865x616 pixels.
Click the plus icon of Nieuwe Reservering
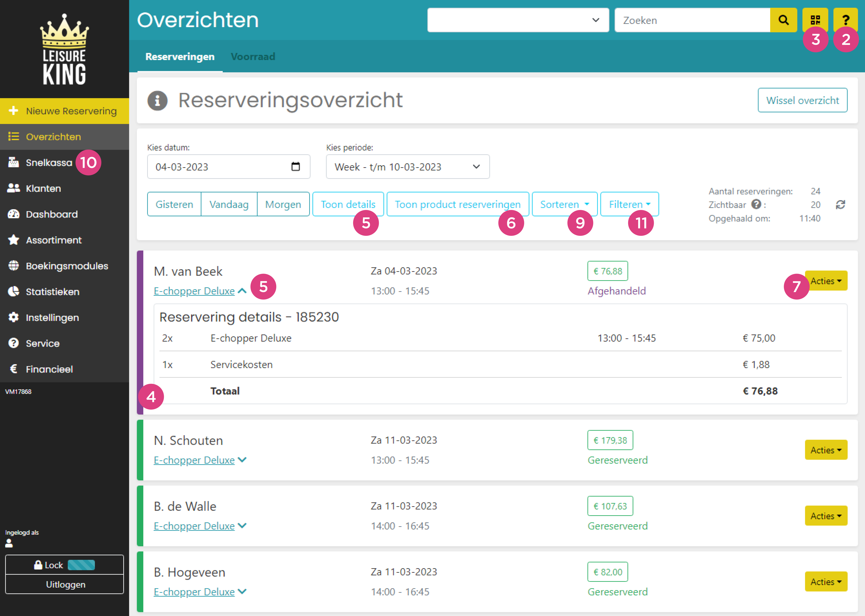(x=13, y=111)
